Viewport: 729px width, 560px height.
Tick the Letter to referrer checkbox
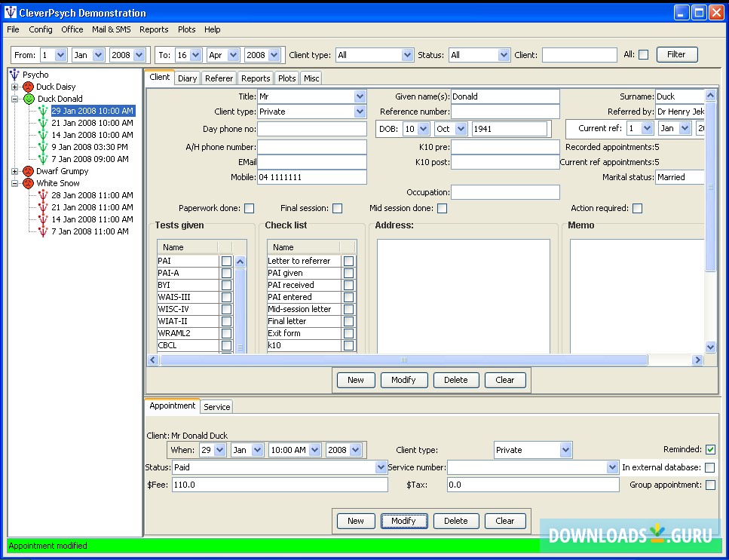point(348,261)
